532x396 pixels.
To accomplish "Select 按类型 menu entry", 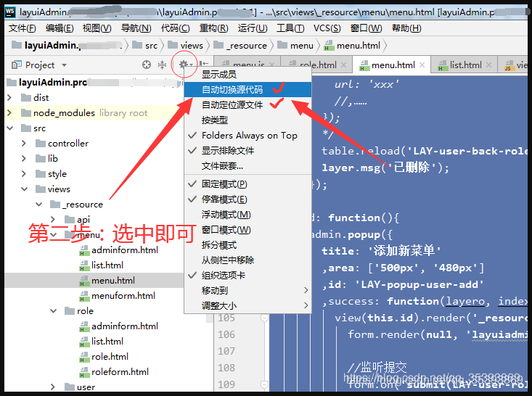I will tap(247, 120).
